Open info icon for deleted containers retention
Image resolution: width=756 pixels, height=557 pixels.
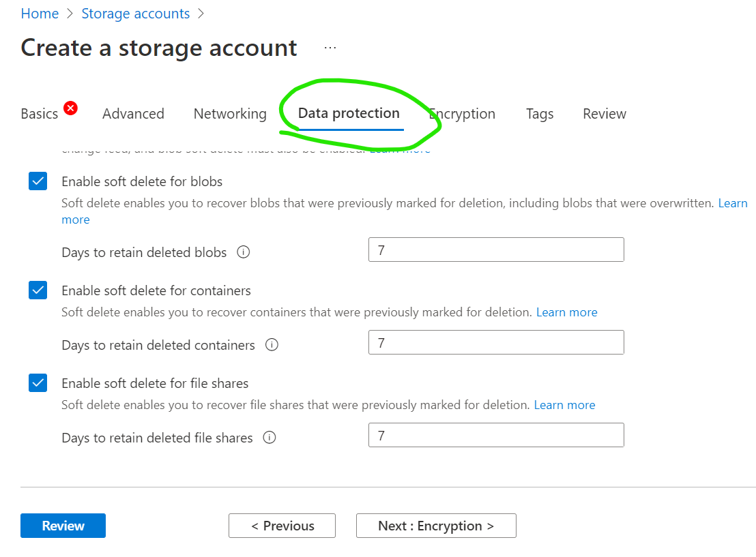point(272,345)
